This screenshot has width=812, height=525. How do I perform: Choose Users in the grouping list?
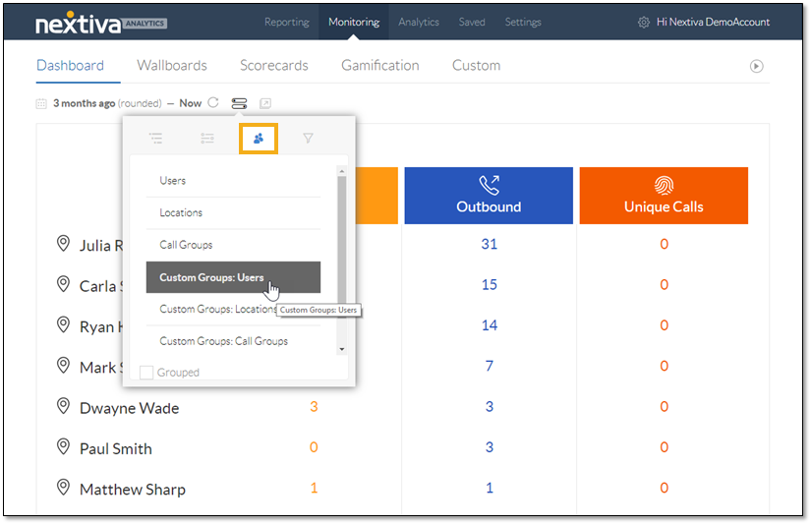(233, 181)
